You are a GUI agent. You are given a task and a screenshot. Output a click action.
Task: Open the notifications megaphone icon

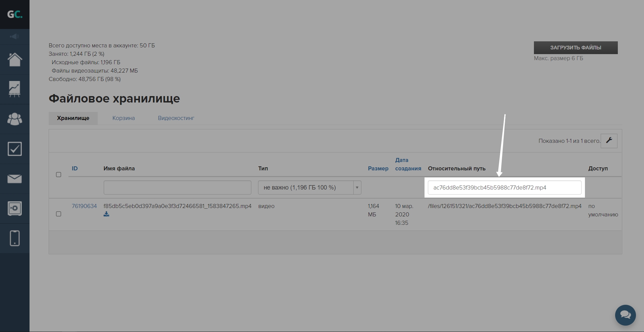[x=14, y=37]
